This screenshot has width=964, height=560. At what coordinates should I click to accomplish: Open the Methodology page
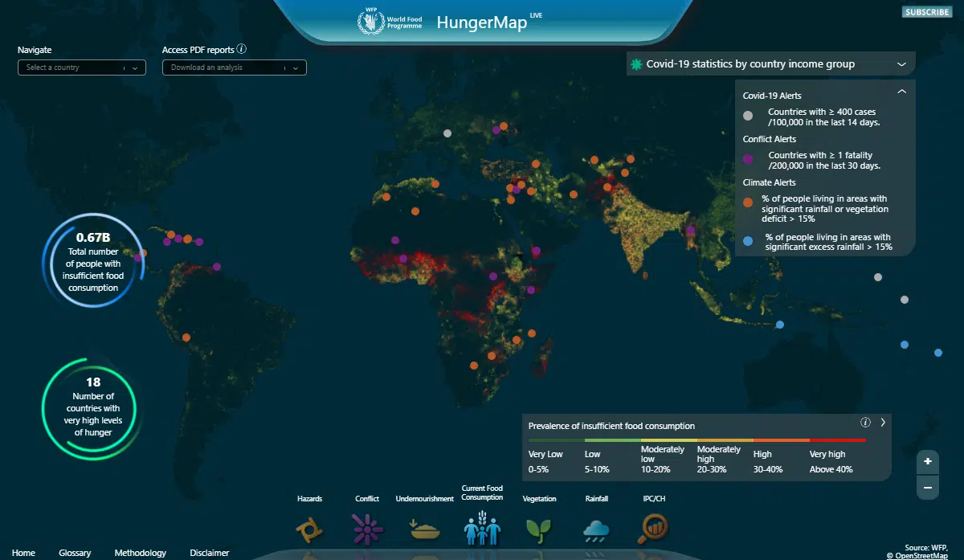pos(141,553)
